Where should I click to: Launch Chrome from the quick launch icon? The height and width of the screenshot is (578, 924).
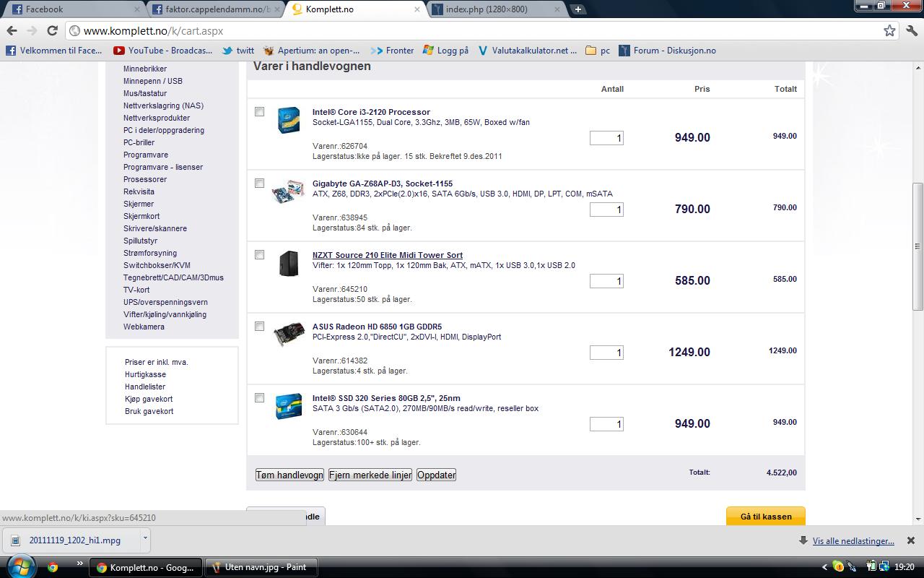tap(53, 567)
